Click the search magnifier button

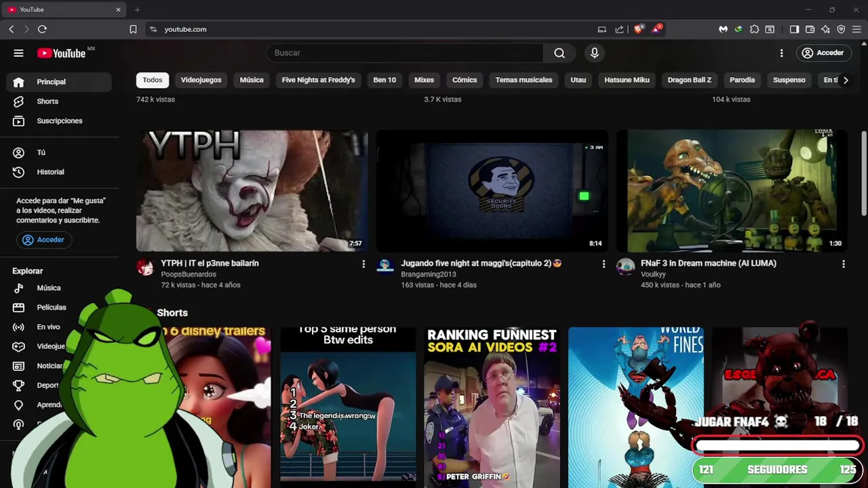coord(559,53)
